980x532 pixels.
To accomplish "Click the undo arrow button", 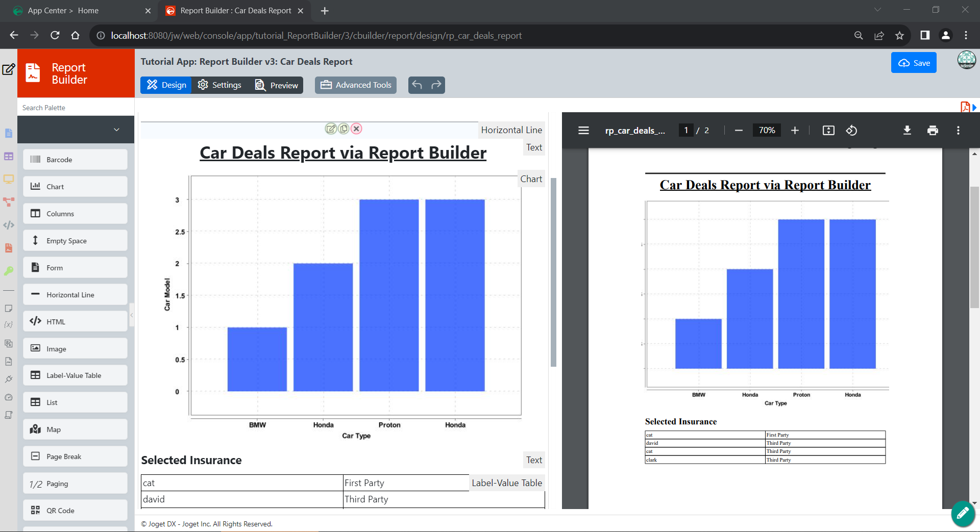I will 417,85.
